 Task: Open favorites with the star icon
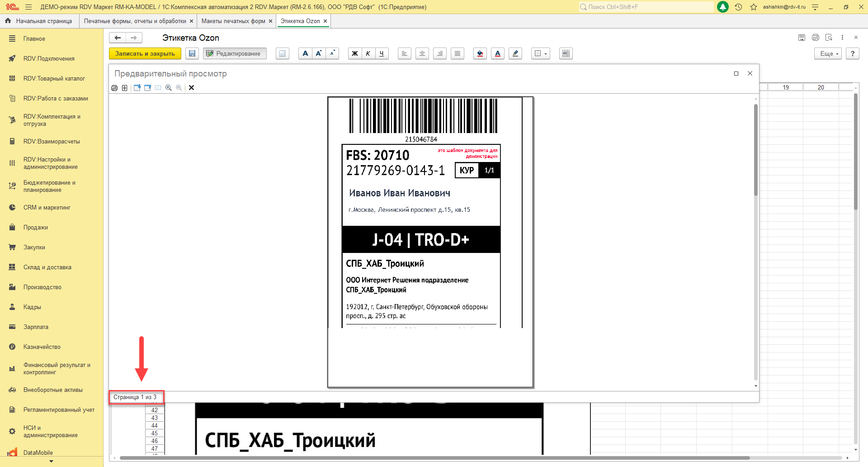[x=754, y=7]
